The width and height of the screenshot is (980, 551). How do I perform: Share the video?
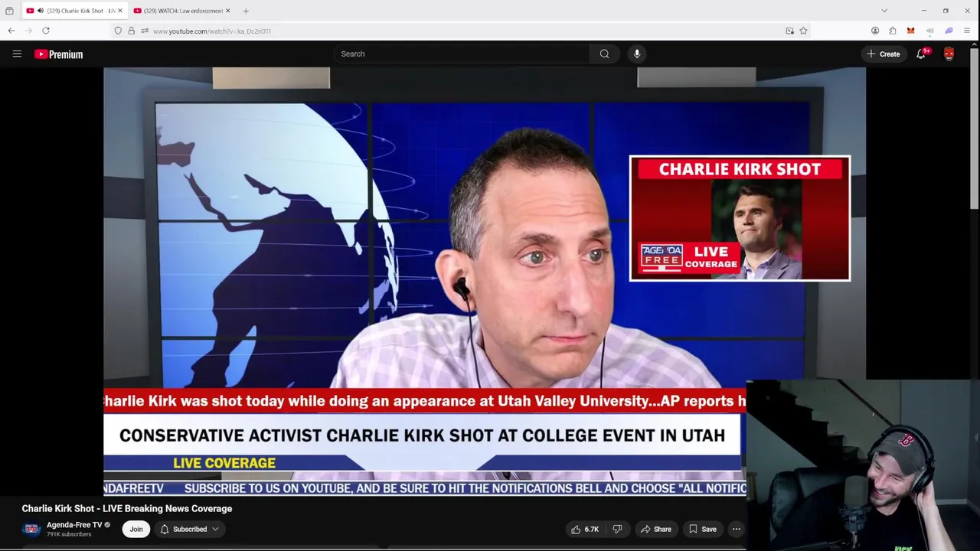[655, 529]
